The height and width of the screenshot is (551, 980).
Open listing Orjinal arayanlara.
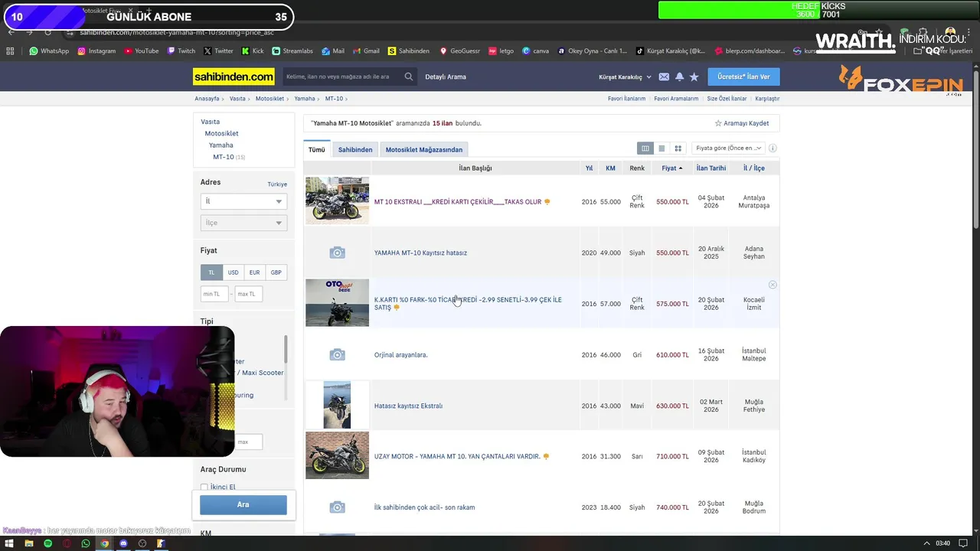(x=400, y=355)
